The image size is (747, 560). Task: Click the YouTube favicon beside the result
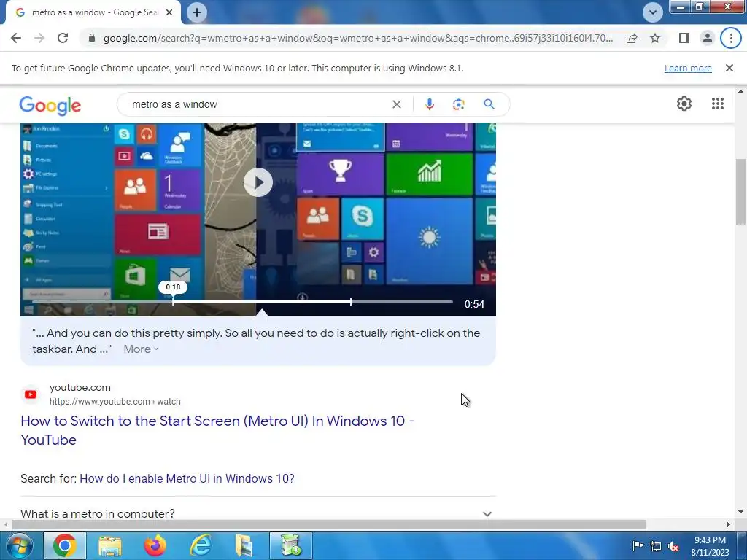(x=31, y=394)
